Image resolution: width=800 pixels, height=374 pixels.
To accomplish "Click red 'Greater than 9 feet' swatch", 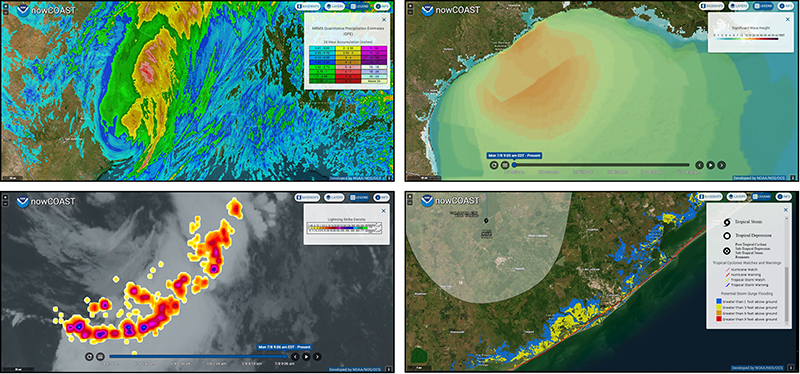I will (719, 319).
